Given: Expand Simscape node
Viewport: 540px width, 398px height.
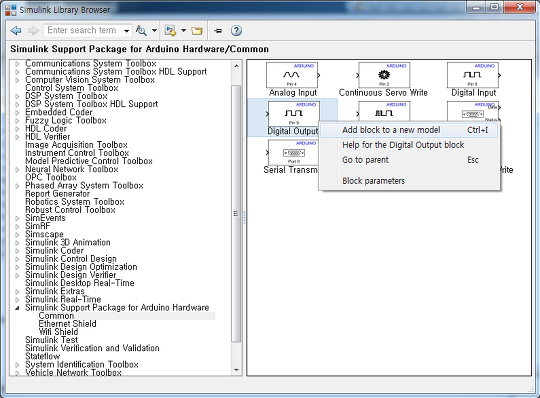Looking at the screenshot, I should coord(17,234).
